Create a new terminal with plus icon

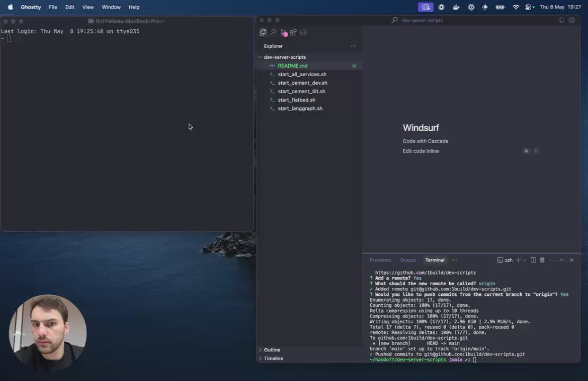pos(518,260)
